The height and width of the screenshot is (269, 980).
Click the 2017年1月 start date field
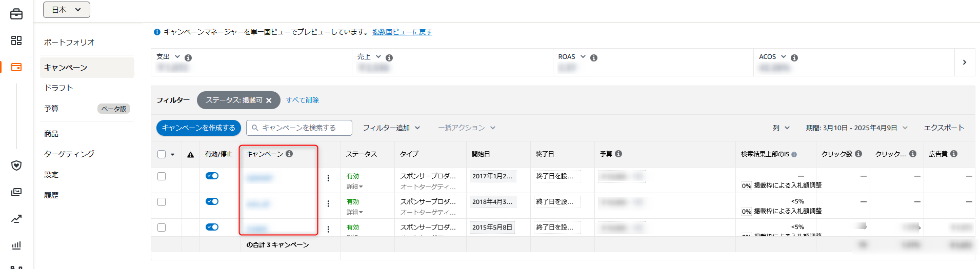(x=492, y=176)
